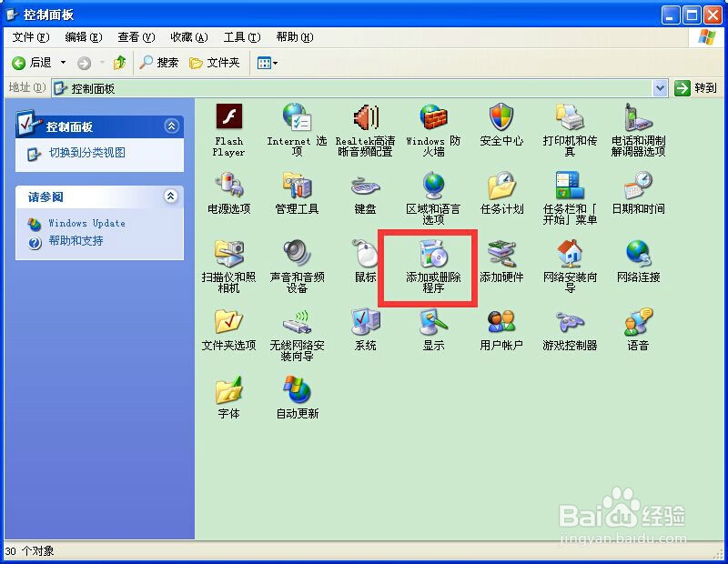Open 添加或删除程序 (Add or Remove Programs)
This screenshot has width=728, height=564.
tap(433, 264)
